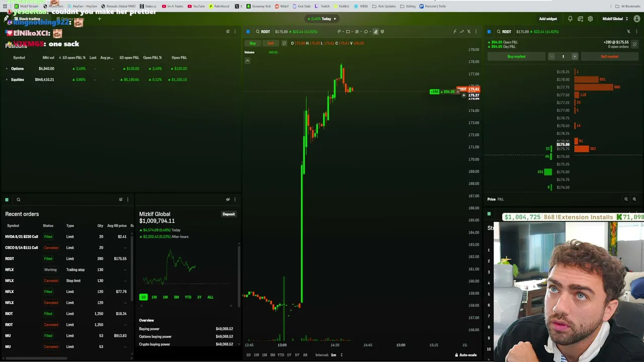This screenshot has height=362, width=644.
Task: Click the zoom-in magnifier in Price panel
Action: [634, 199]
